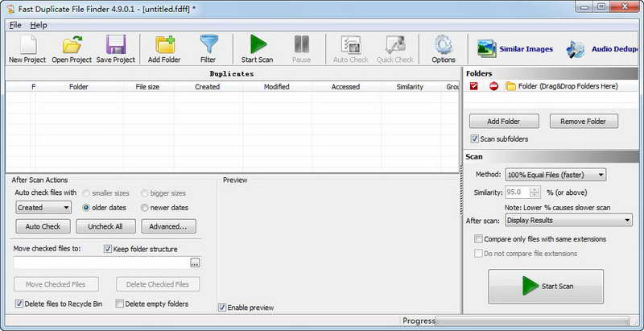Select the bigger sizes radio button
Image resolution: width=644 pixels, height=331 pixels.
pyautogui.click(x=144, y=193)
